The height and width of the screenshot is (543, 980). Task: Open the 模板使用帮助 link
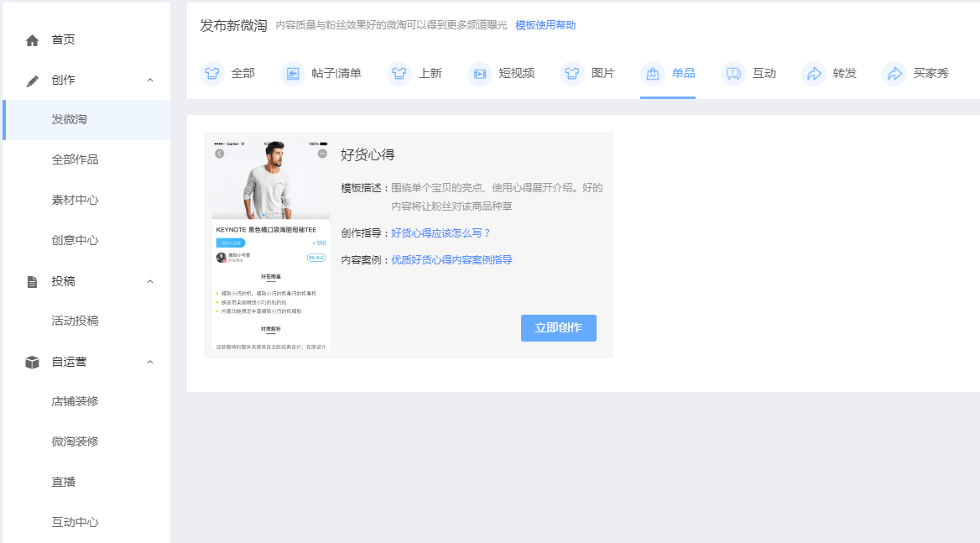tap(545, 26)
